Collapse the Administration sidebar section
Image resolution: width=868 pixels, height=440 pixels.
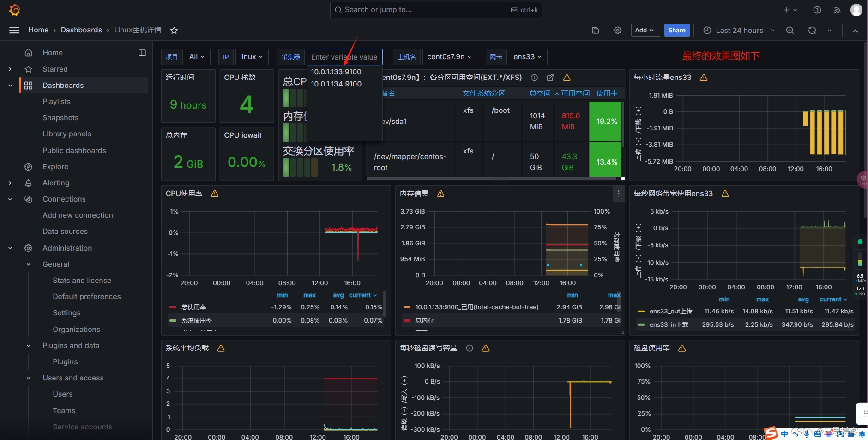coord(10,248)
